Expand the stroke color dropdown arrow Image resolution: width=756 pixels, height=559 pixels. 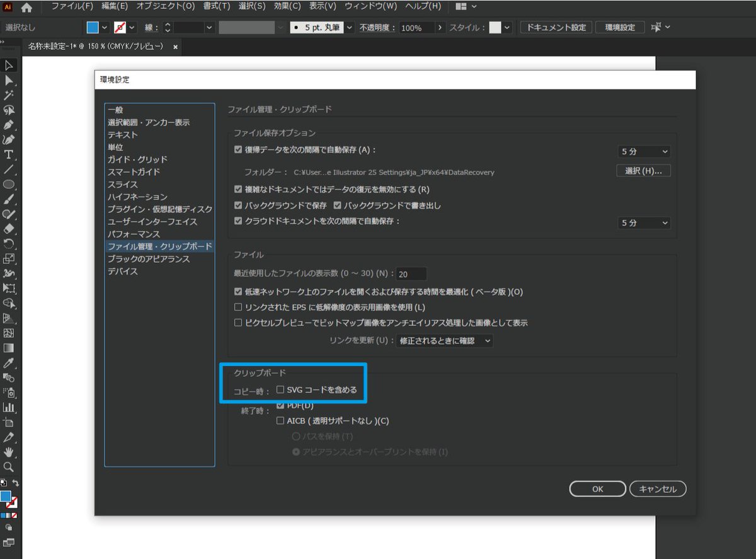point(132,28)
